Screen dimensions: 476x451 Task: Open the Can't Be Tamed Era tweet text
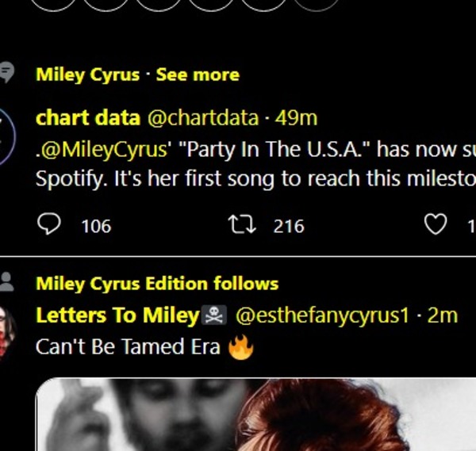127,347
